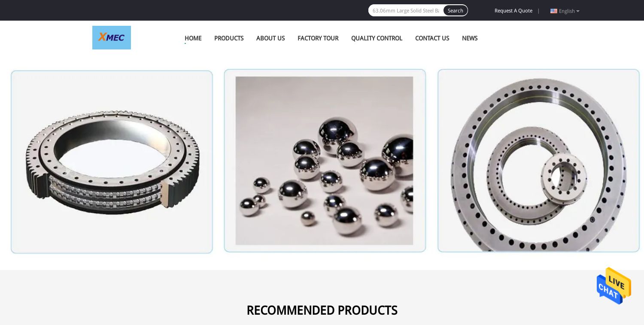Open the Live Chat widget
Image resolution: width=644 pixels, height=325 pixels.
coord(614,286)
